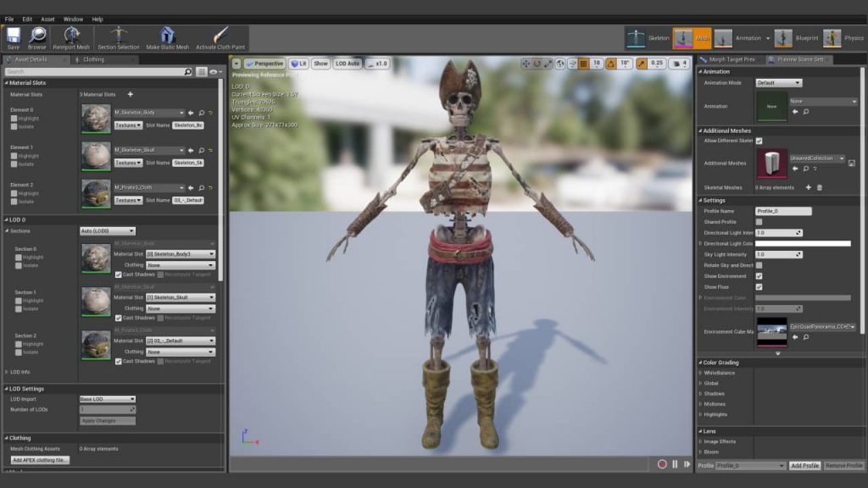
Task: Open the Edit menu
Action: (x=27, y=19)
